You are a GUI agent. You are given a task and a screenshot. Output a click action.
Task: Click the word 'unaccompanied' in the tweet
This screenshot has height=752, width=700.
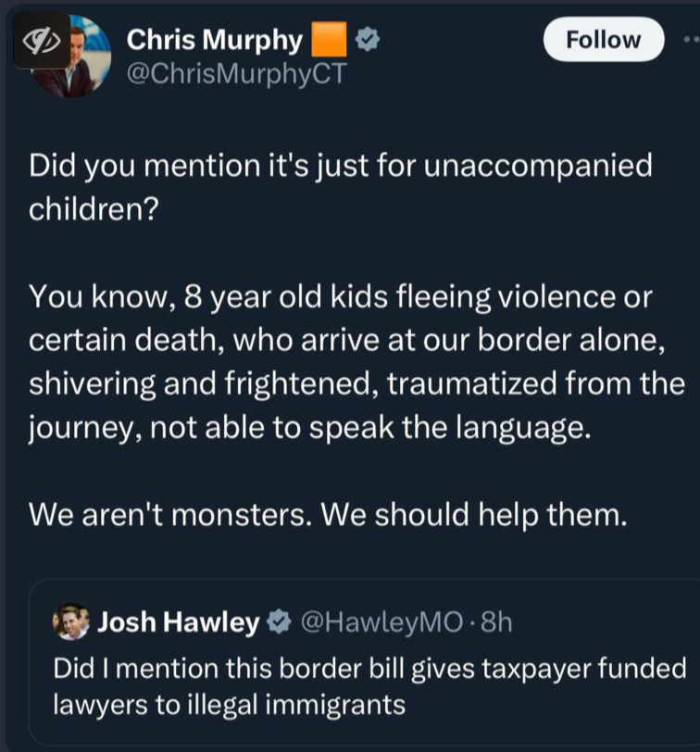point(538,166)
